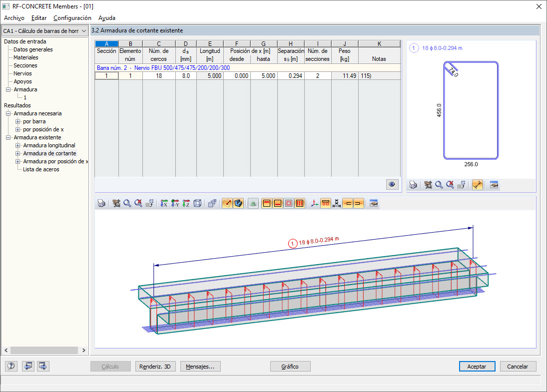Go to next table with forward arrow icon

tap(43, 366)
